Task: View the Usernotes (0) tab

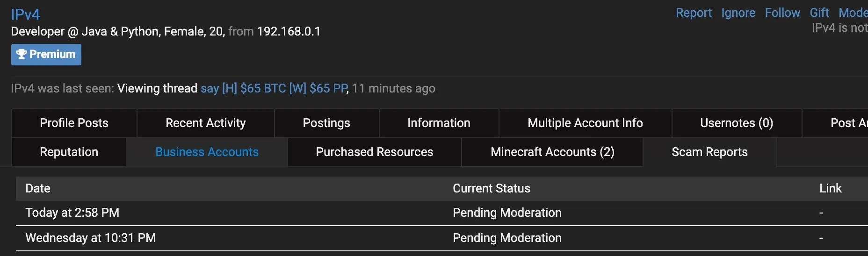Action: point(737,123)
